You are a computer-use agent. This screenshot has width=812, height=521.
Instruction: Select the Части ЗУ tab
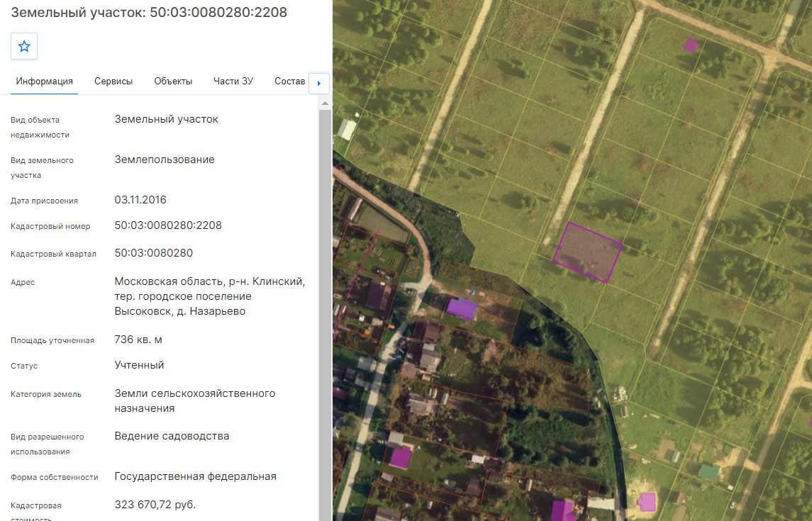pyautogui.click(x=233, y=82)
